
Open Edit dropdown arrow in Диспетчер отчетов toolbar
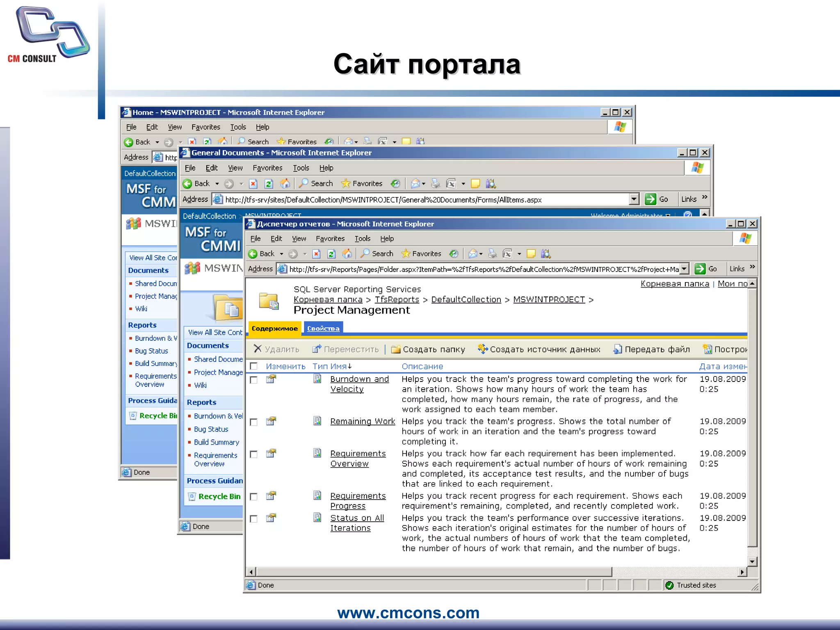(519, 254)
